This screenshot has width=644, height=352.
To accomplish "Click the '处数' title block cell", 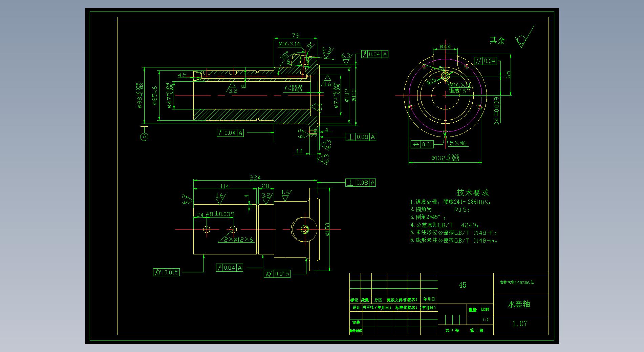I will (x=365, y=300).
